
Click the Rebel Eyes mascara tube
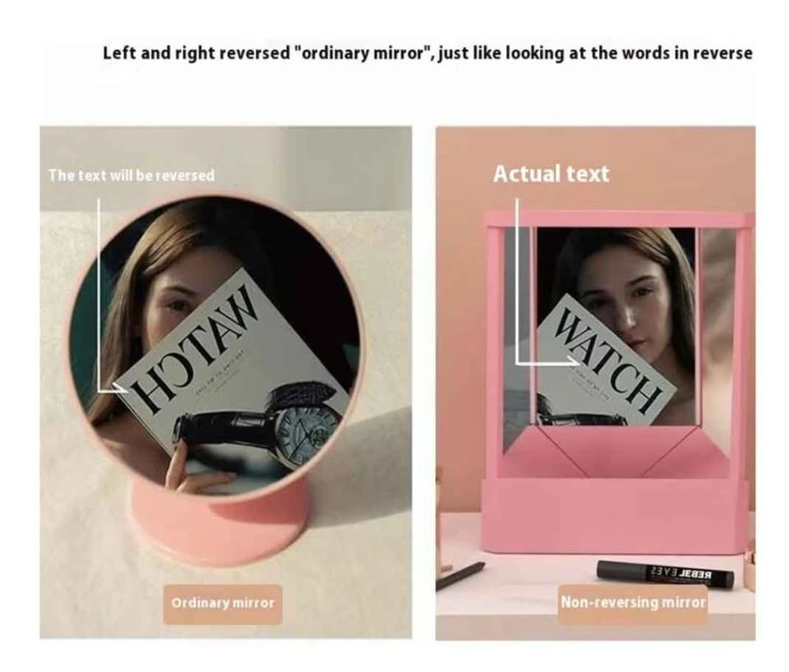click(665, 574)
